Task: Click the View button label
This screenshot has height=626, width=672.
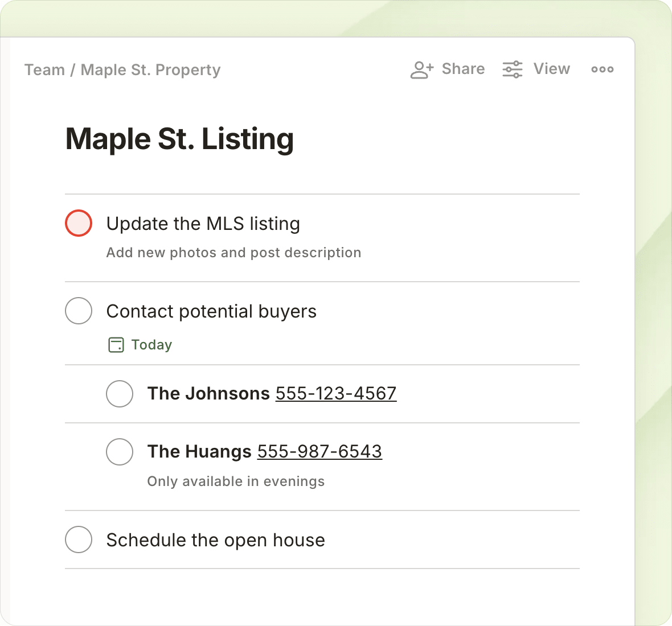Action: tap(551, 69)
